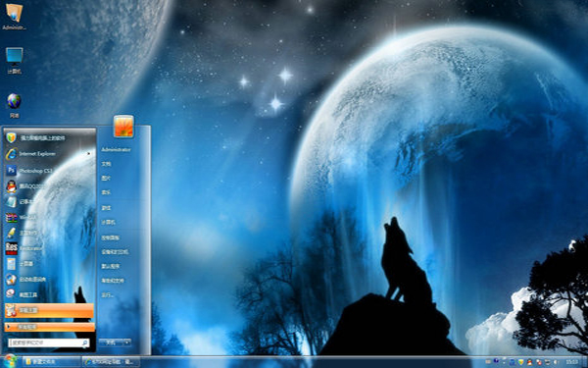The image size is (588, 368).
Task: Switch to the folder window taskbar button
Action: (51, 361)
